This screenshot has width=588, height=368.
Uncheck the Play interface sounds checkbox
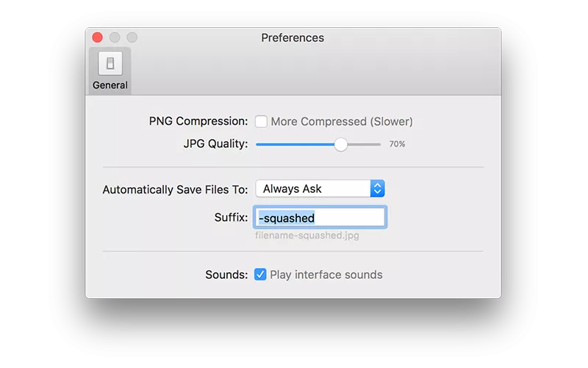pyautogui.click(x=260, y=275)
